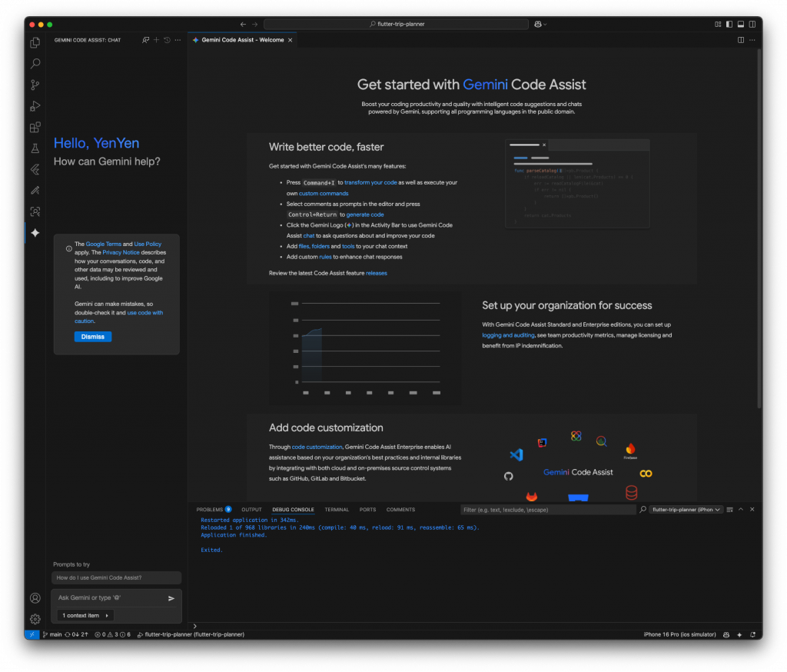The width and height of the screenshot is (787, 672).
Task: Expand debug console input chevron
Action: [x=194, y=626]
